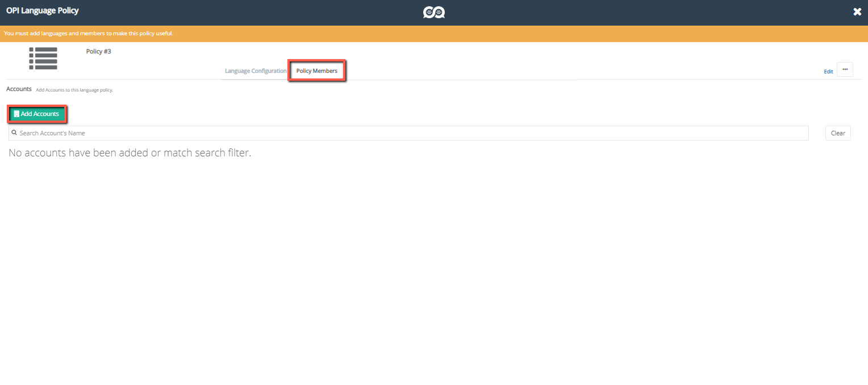The image size is (868, 385).
Task: Switch to the Language Configuration tab
Action: (256, 71)
